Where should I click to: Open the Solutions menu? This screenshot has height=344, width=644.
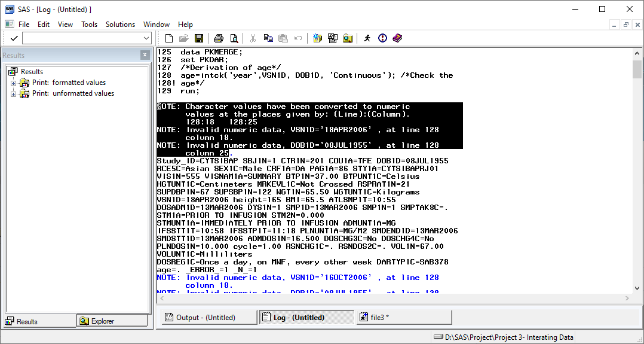(120, 25)
